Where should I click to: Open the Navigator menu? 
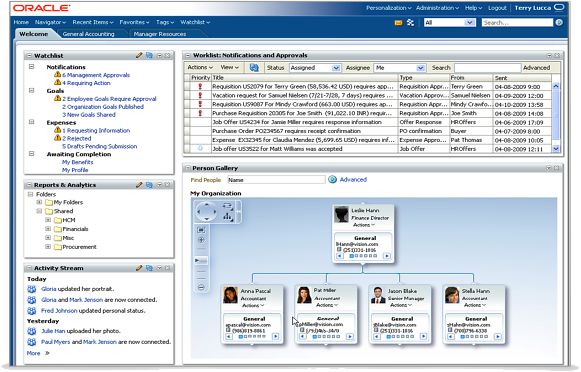(50, 22)
